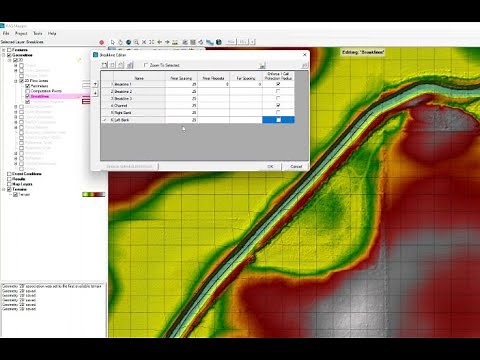Click the Enforce Selected Breaklines button
Viewport: 480px width, 360px height.
tap(129, 166)
